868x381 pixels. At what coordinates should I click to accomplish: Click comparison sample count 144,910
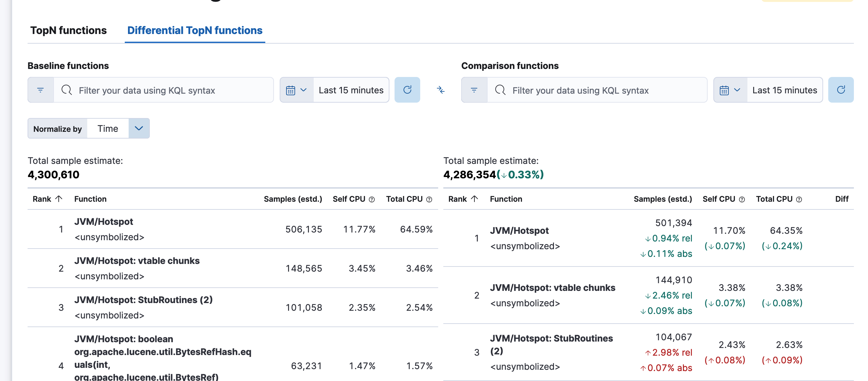click(674, 280)
